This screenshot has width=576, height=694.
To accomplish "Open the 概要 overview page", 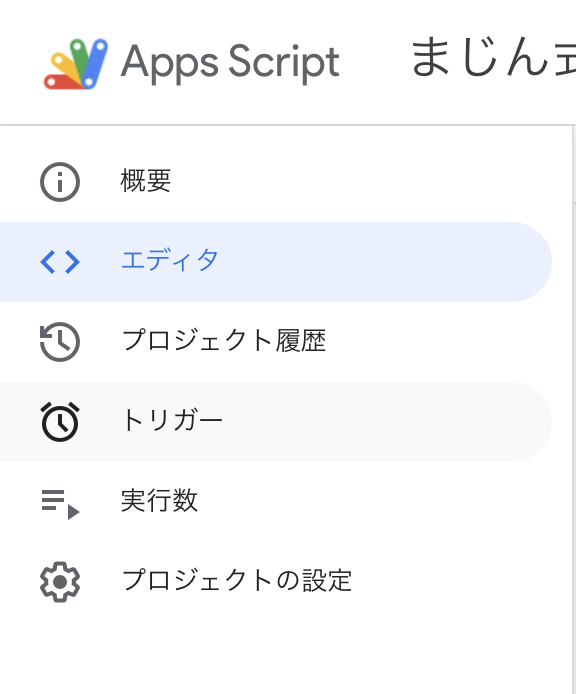I will 146,181.
